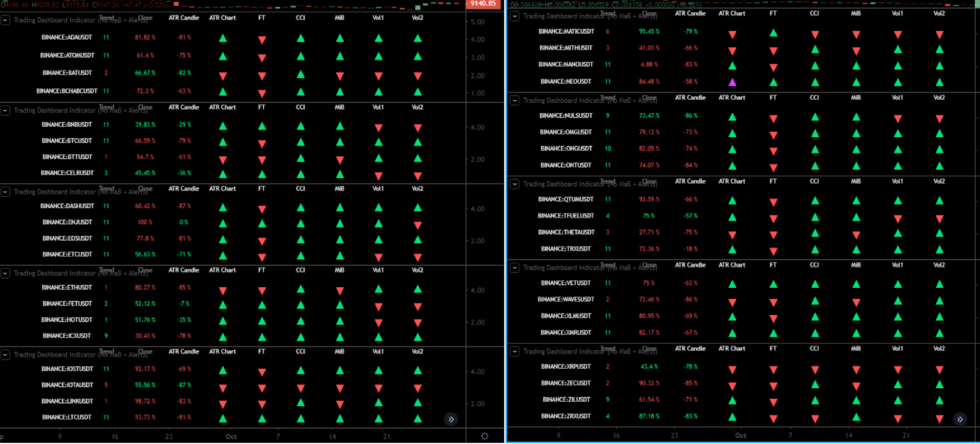Click the red ATR Chart arrow for BINANCE:WAVESUSDT
This screenshot has width=980, height=444.
point(733,303)
